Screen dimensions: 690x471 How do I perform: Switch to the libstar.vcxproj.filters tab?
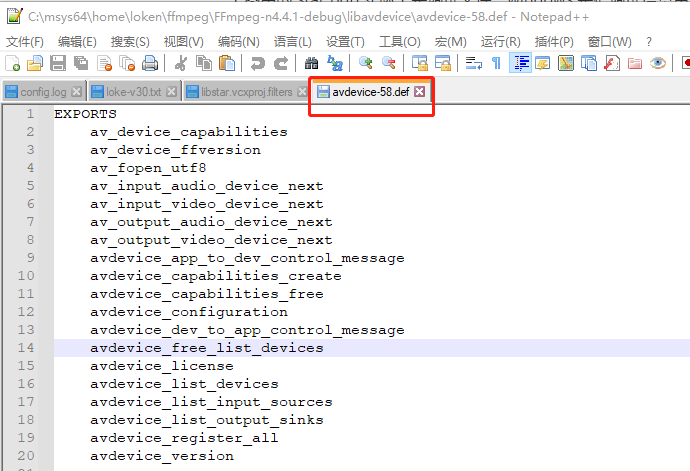pos(246,92)
